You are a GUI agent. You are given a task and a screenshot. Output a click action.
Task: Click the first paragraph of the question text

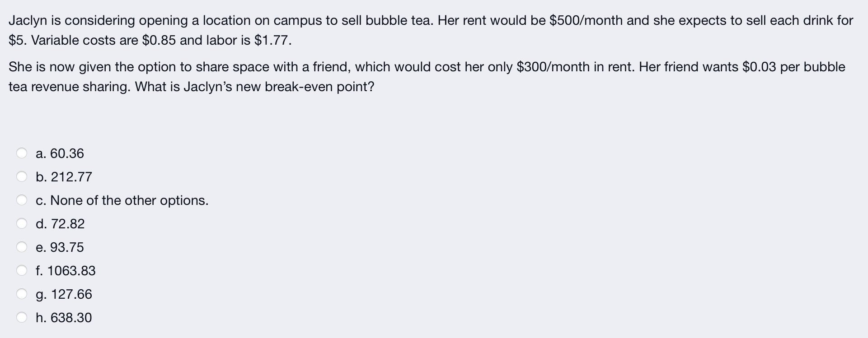429,30
